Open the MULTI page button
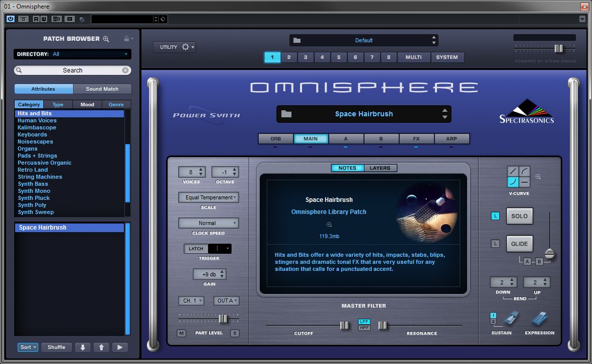 coord(413,57)
